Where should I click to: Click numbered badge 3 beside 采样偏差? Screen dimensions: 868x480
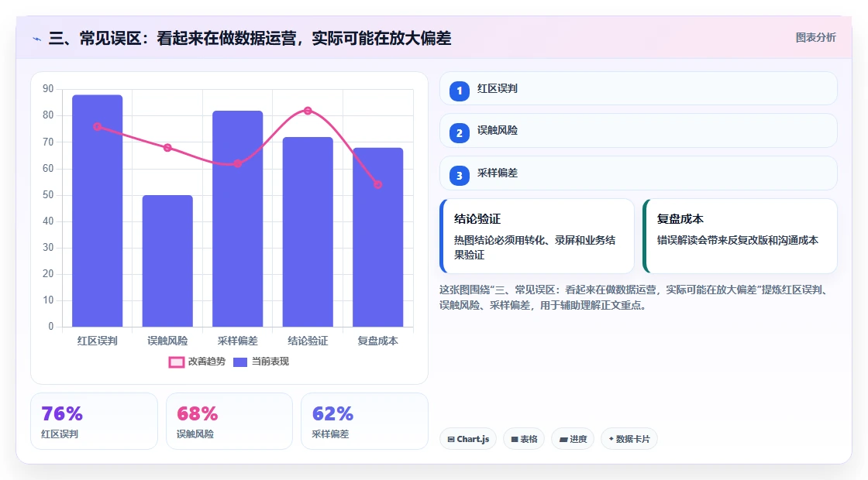pos(459,176)
